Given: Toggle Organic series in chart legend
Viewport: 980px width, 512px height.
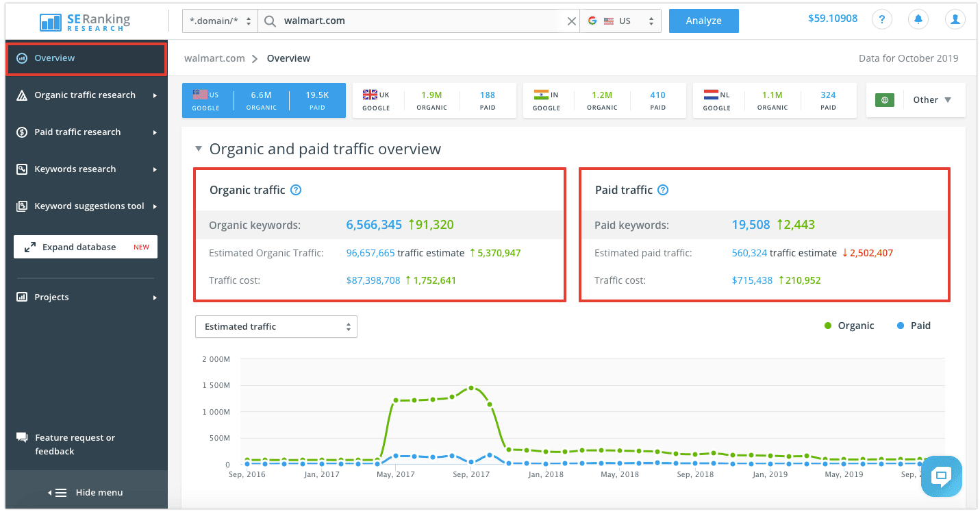Looking at the screenshot, I should point(849,326).
